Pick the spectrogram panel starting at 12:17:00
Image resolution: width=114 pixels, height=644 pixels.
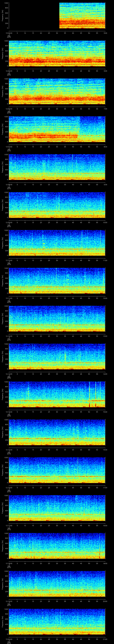click(x=57, y=508)
